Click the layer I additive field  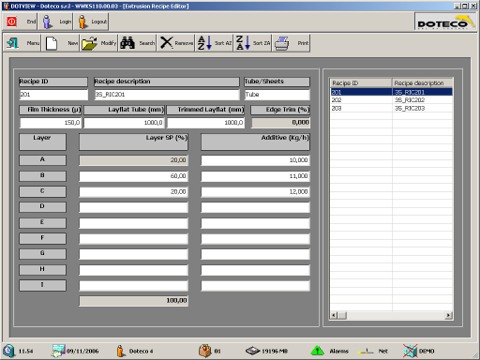tap(255, 286)
